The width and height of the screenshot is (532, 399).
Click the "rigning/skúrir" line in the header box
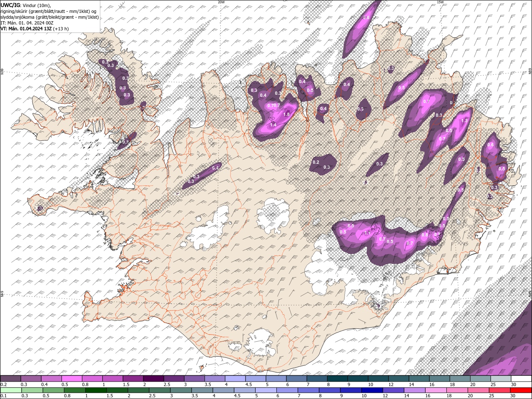click(49, 11)
